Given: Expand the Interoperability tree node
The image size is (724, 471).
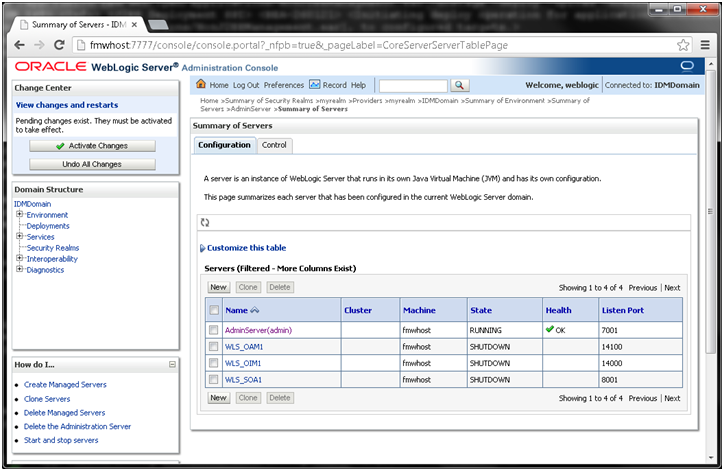Looking at the screenshot, I should [19, 258].
